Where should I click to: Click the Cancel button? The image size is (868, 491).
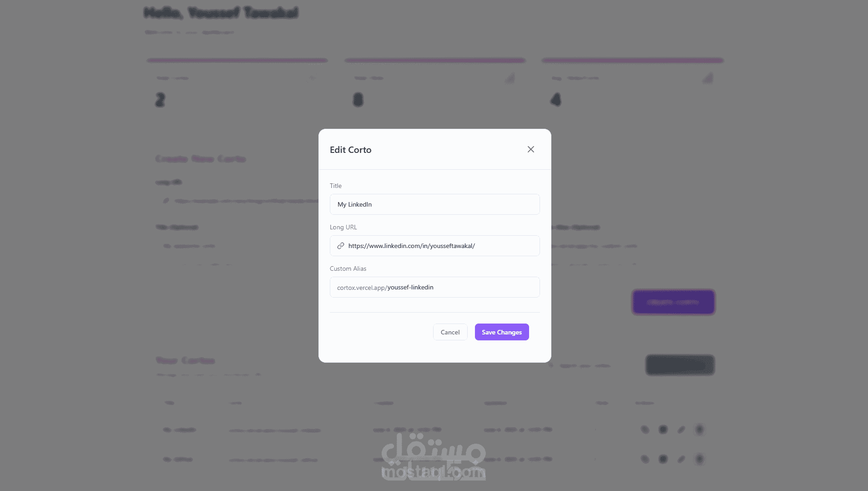pos(450,332)
